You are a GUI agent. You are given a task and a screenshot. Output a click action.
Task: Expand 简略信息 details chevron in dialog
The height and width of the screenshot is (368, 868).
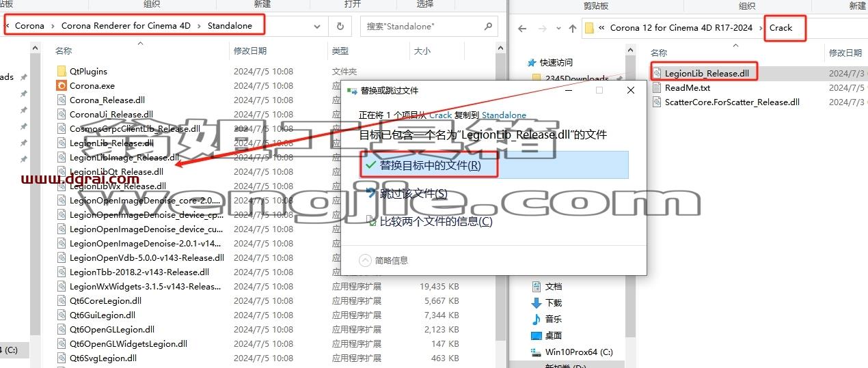click(x=366, y=259)
